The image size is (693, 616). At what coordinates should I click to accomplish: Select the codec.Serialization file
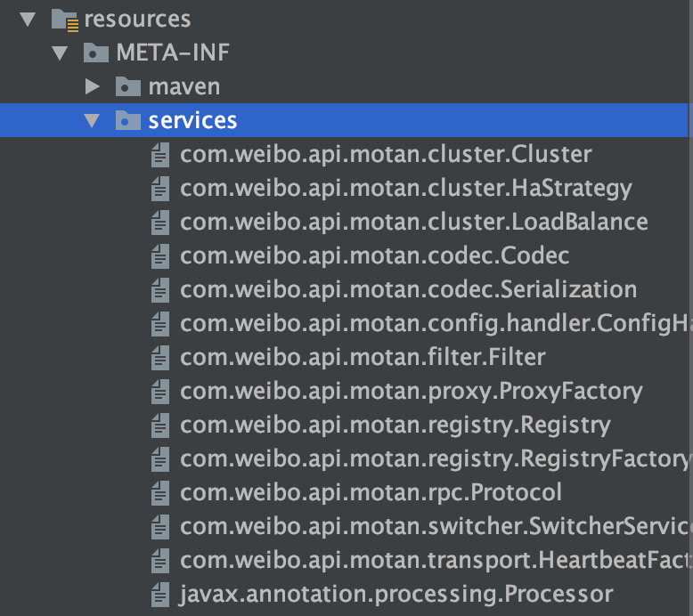pyautogui.click(x=408, y=290)
